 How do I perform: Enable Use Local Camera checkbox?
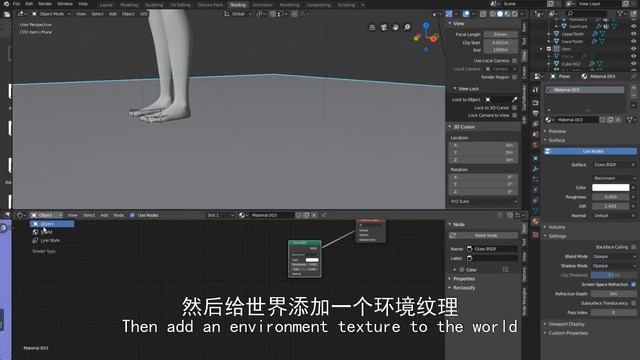[514, 60]
